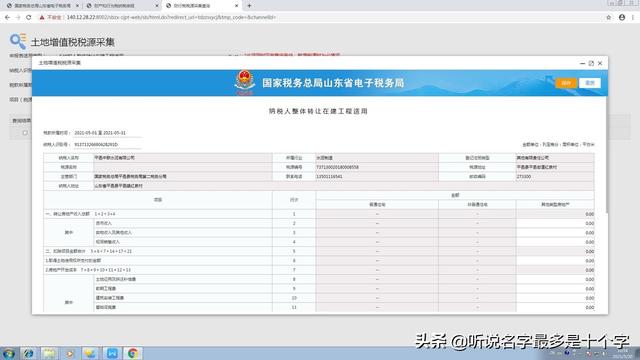Click the 0.00 amount cell in row 8
Screen dimensions: 640x360
(x=555, y=280)
